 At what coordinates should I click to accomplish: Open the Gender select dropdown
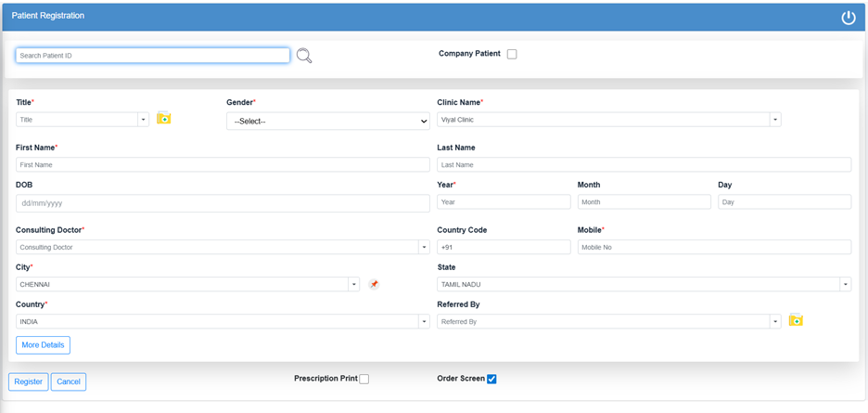tap(327, 122)
